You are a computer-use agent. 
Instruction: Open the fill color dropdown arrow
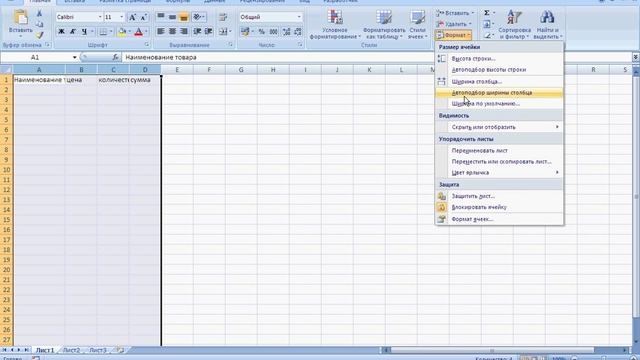pyautogui.click(x=129, y=31)
